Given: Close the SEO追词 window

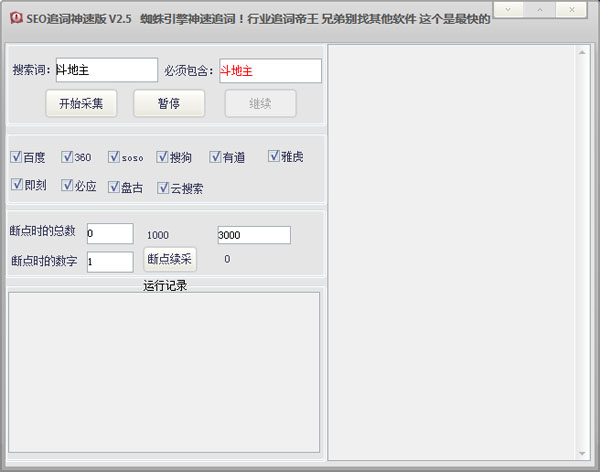Looking at the screenshot, I should pyautogui.click(x=571, y=10).
